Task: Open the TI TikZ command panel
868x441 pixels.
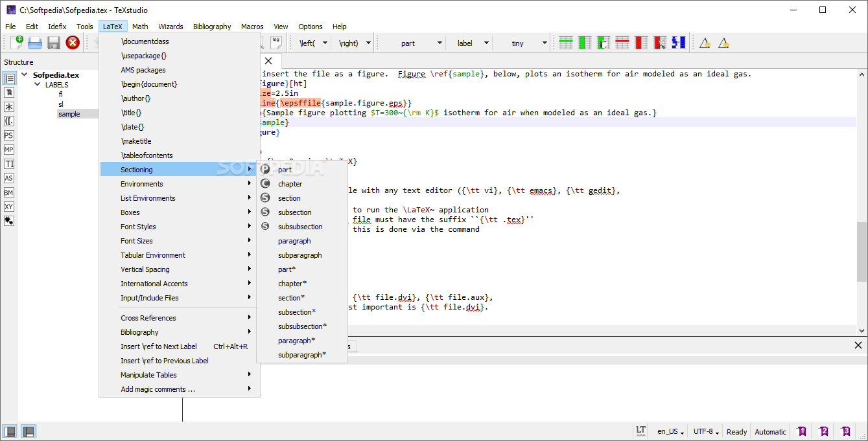Action: (9, 164)
